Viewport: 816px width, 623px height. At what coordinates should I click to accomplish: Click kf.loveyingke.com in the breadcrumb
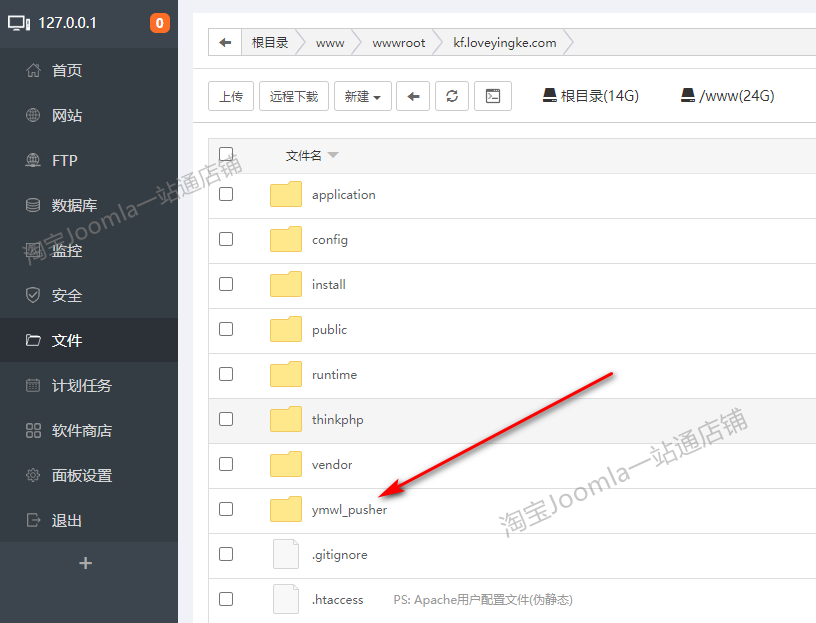[x=504, y=43]
